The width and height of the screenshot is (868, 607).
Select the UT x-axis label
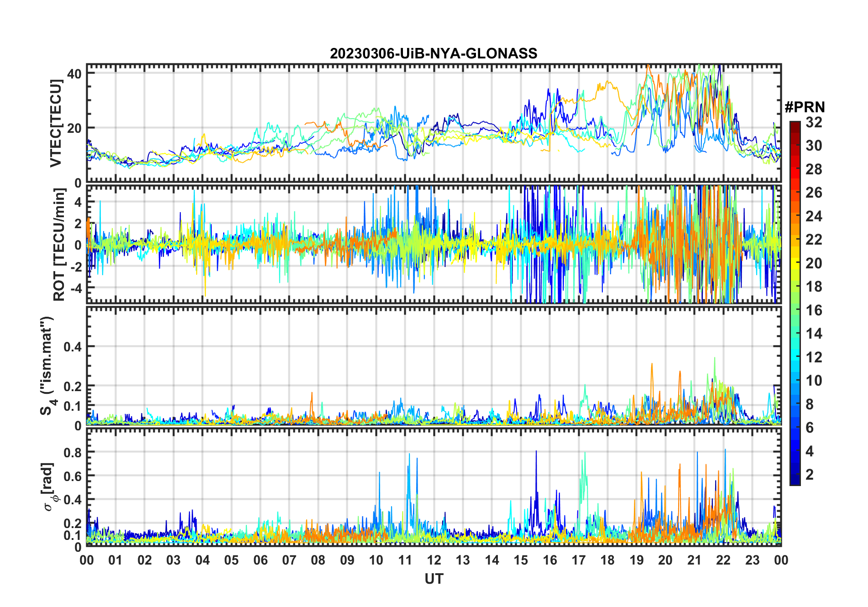[434, 579]
